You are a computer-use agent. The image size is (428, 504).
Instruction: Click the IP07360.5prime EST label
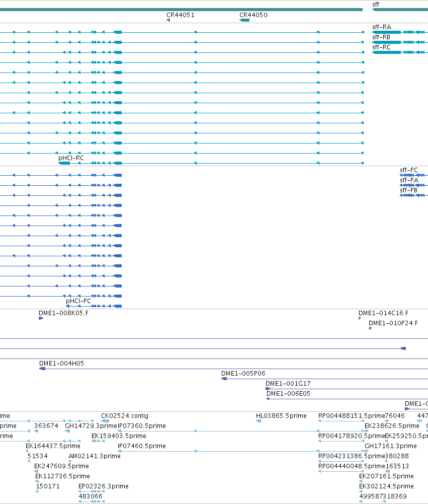(x=142, y=426)
